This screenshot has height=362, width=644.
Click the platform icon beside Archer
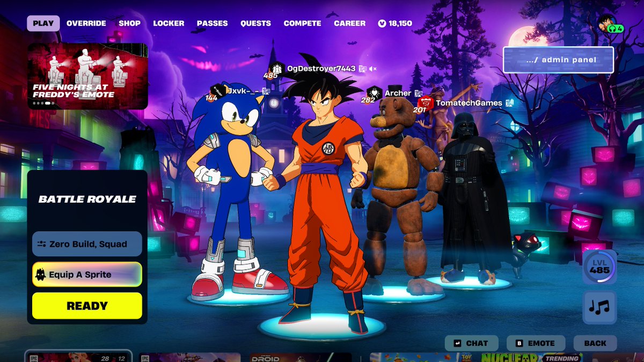point(418,94)
